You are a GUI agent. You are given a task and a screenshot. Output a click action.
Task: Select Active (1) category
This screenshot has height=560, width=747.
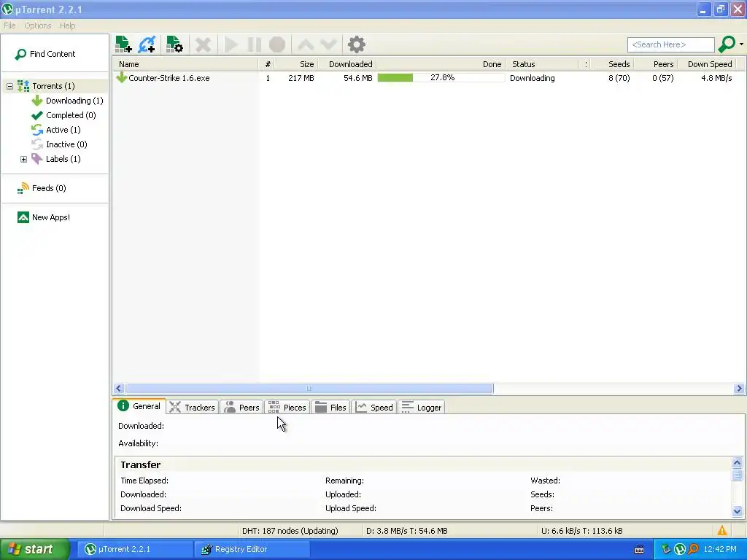point(63,130)
